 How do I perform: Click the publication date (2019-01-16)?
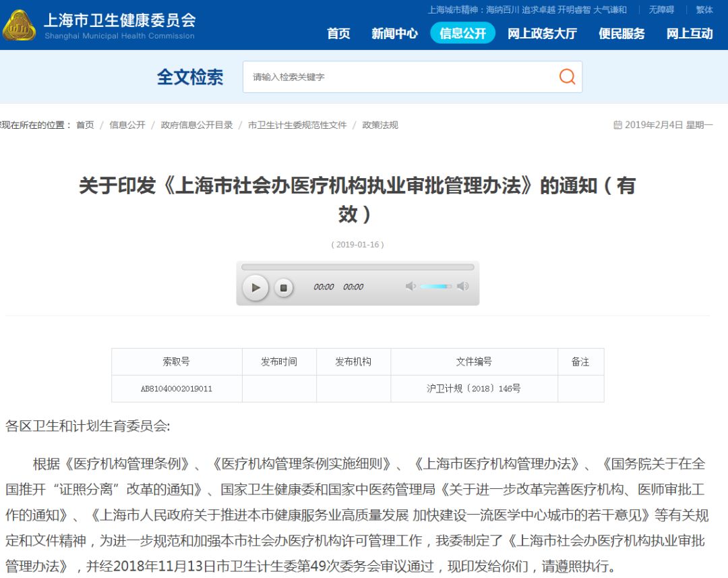tap(357, 244)
